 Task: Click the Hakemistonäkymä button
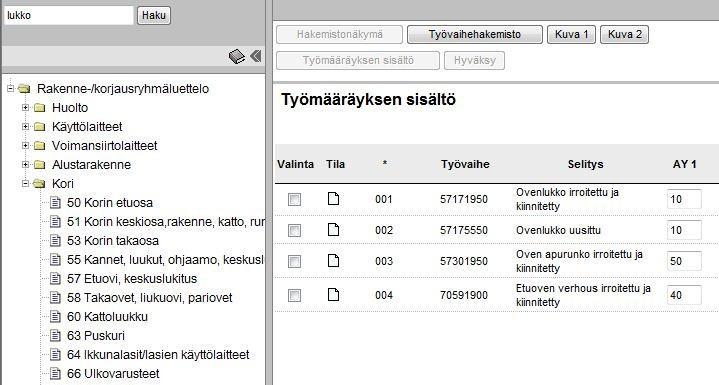point(339,34)
